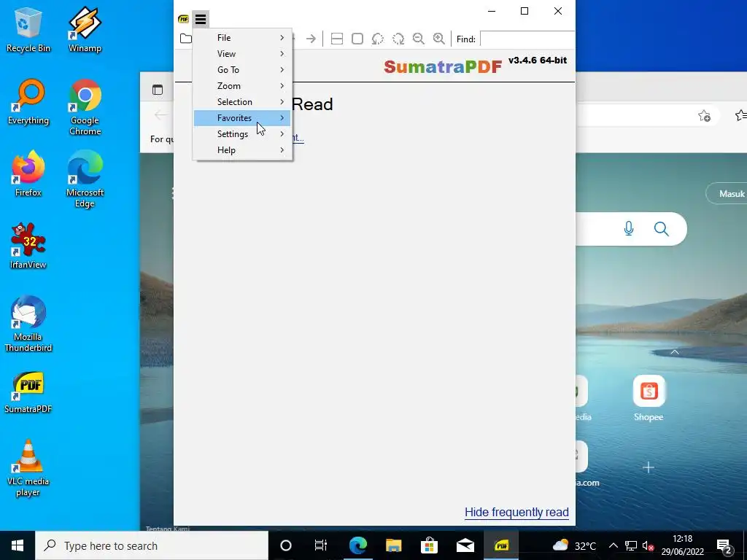Select IrfanView desktop shortcut
Screen dimensions: 747x560
coord(28,246)
